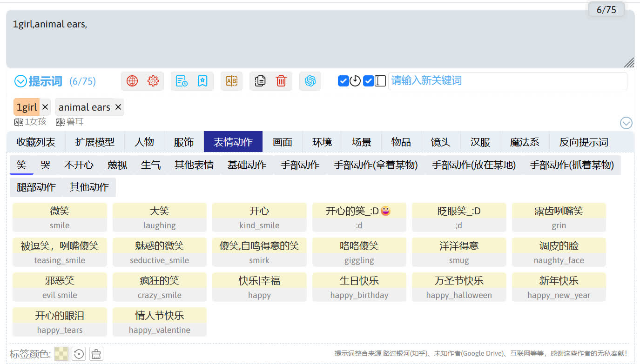Delete all keywords with red trash icon

281,81
